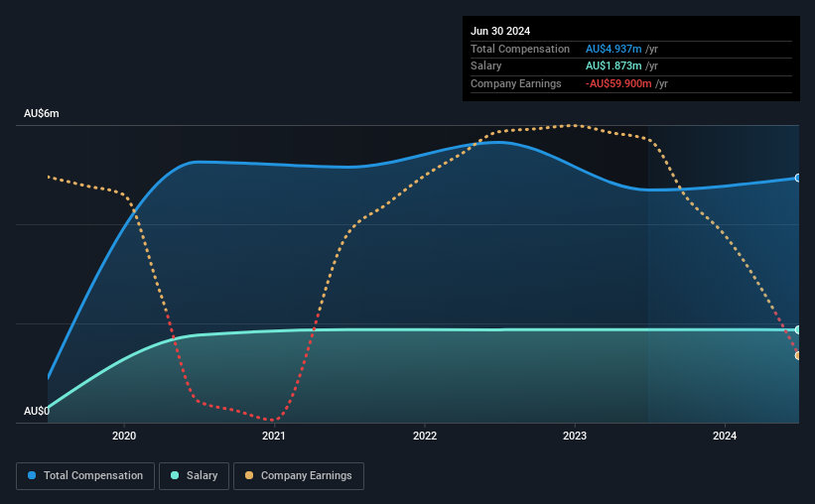The width and height of the screenshot is (815, 504).
Task: Click the AU$1.873m salary value in tooltip
Action: click(613, 66)
